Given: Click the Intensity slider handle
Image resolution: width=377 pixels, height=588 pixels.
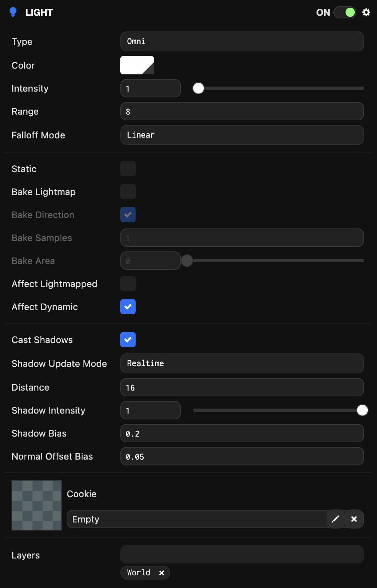Looking at the screenshot, I should 198,88.
